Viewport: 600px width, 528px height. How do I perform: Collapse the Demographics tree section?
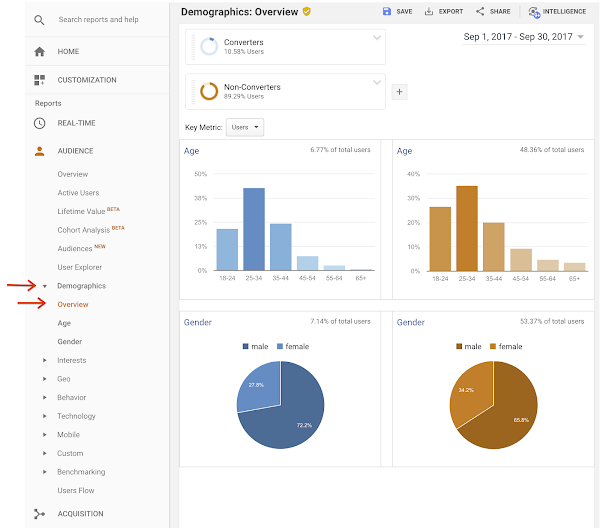(x=45, y=286)
